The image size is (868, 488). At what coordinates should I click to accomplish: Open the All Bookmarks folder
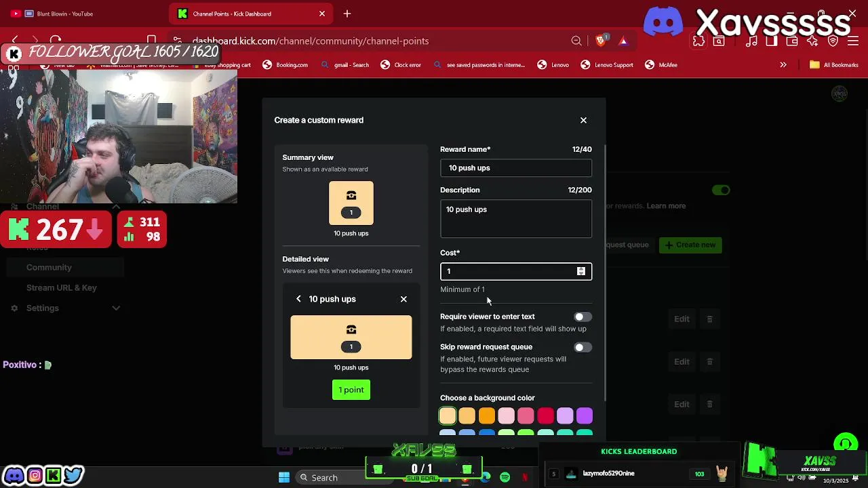point(833,65)
